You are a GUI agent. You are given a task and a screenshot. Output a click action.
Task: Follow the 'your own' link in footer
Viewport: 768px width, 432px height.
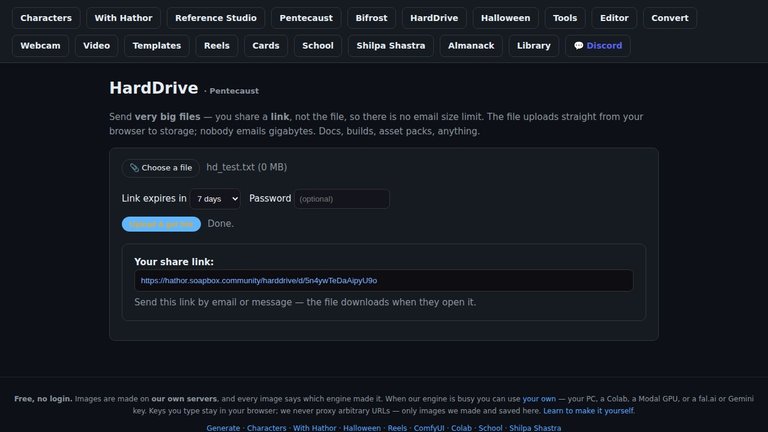539,399
